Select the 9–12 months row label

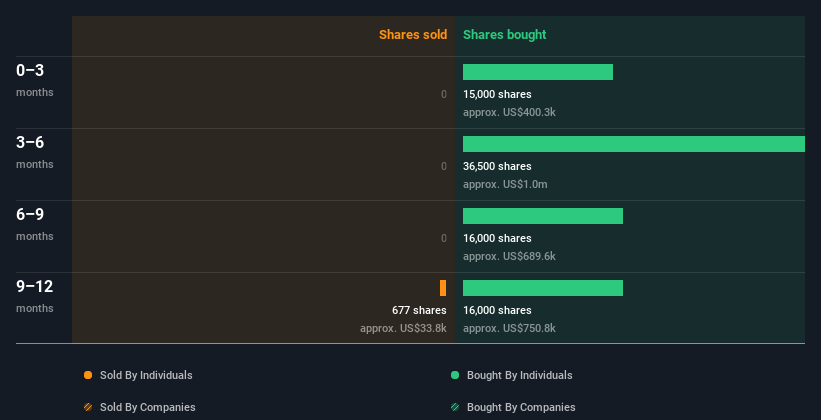pos(35,296)
